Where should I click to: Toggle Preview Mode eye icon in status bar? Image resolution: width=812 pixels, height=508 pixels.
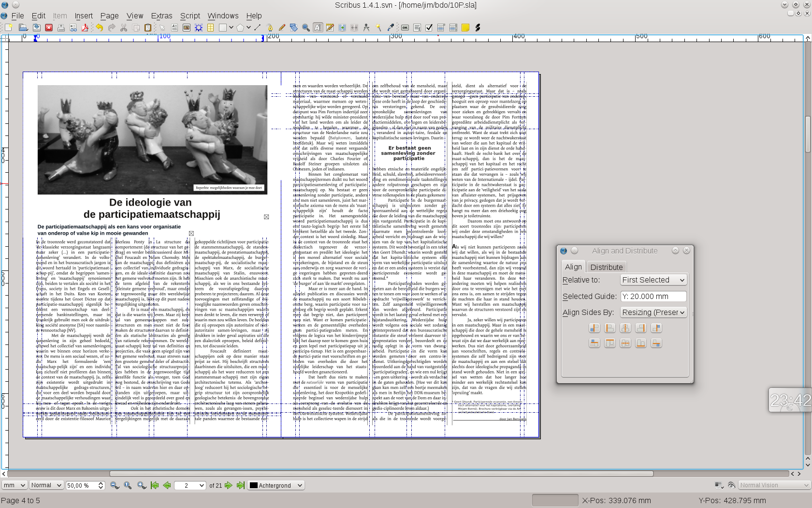pos(731,485)
